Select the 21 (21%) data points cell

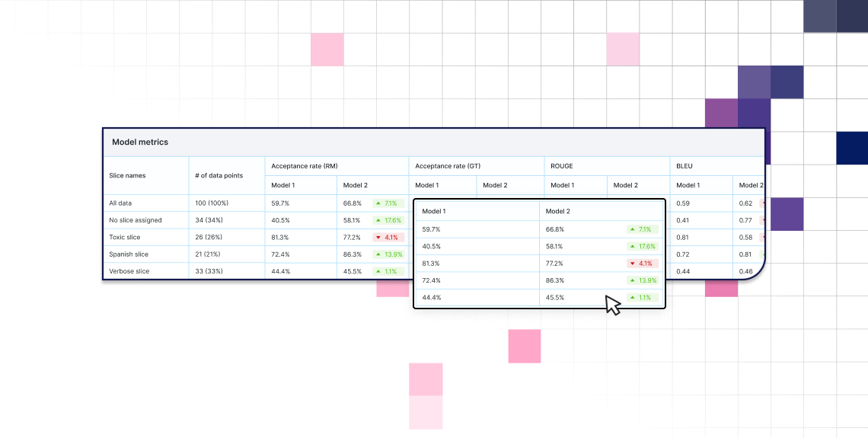tap(208, 254)
